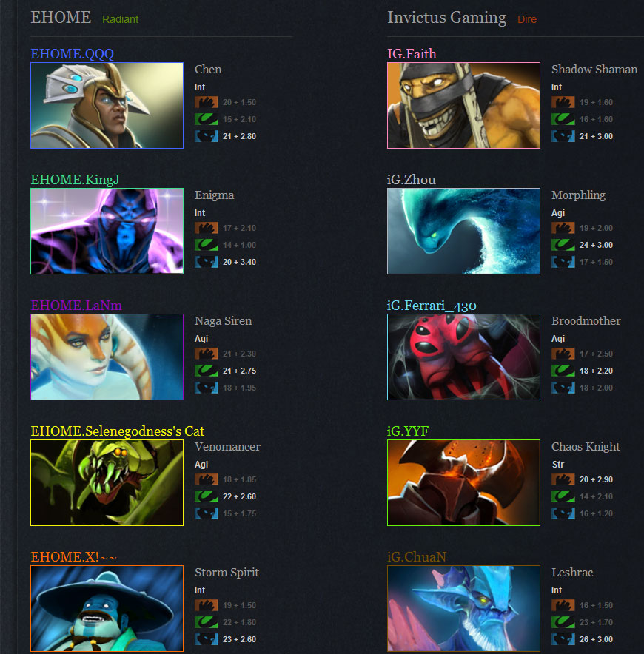The height and width of the screenshot is (654, 644).
Task: Select the Venomancer hero name text
Action: pyautogui.click(x=227, y=447)
